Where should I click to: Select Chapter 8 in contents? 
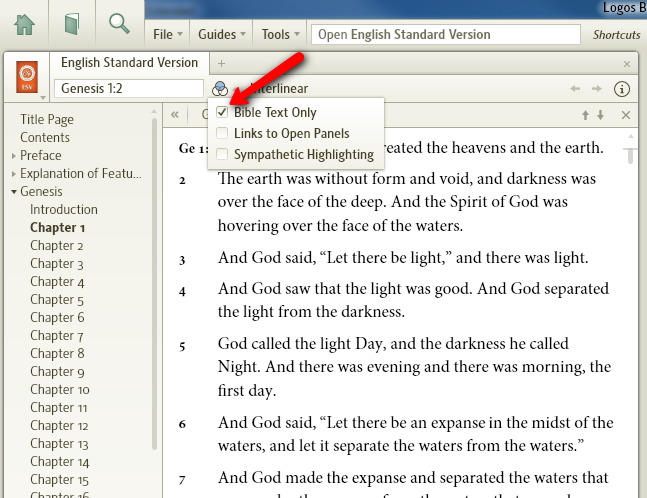57,354
